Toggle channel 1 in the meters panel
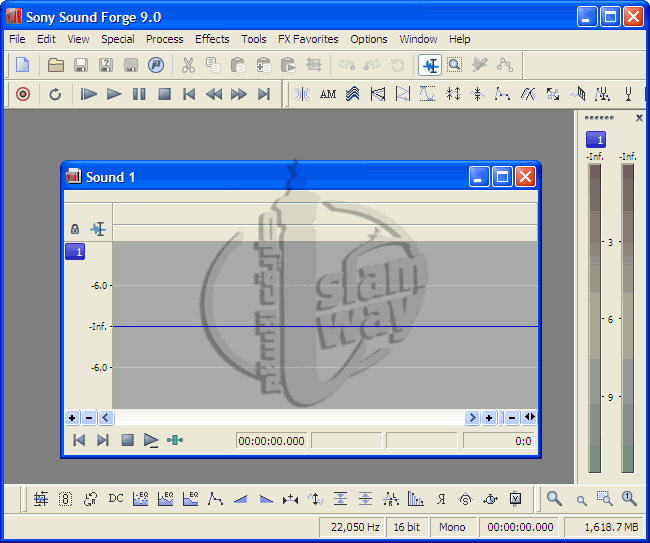 [596, 140]
